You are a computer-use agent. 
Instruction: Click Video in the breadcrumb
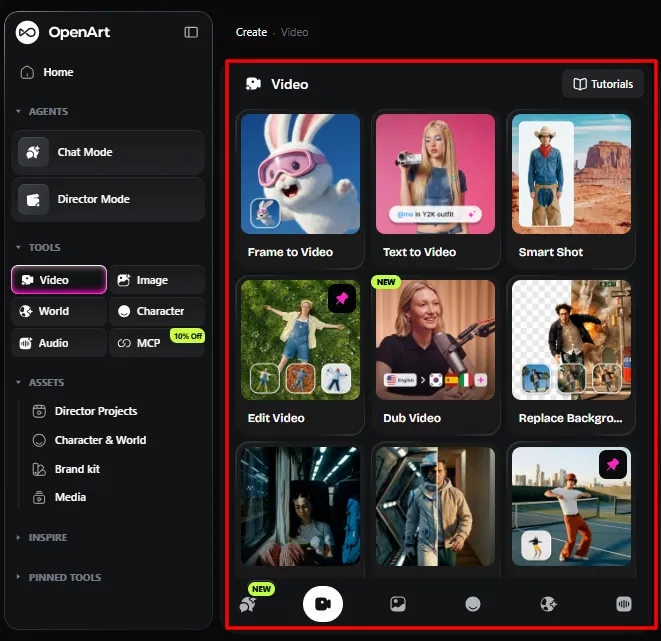294,32
